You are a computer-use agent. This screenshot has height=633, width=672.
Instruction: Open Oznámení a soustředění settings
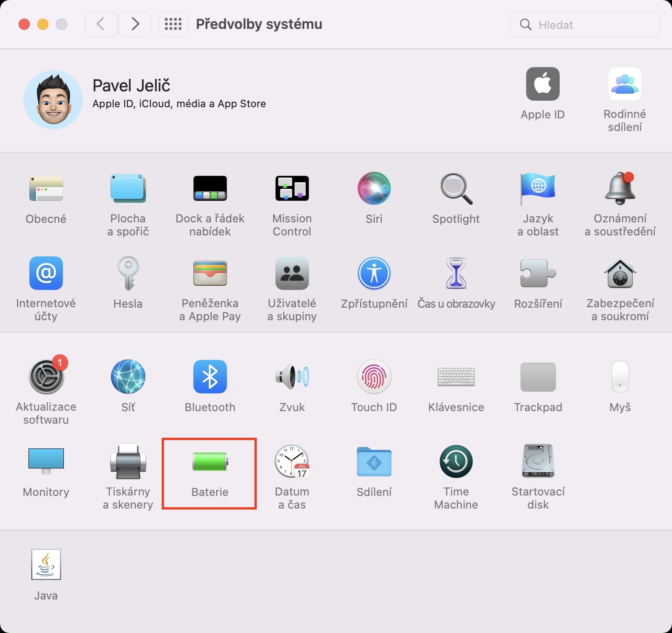[x=620, y=189]
